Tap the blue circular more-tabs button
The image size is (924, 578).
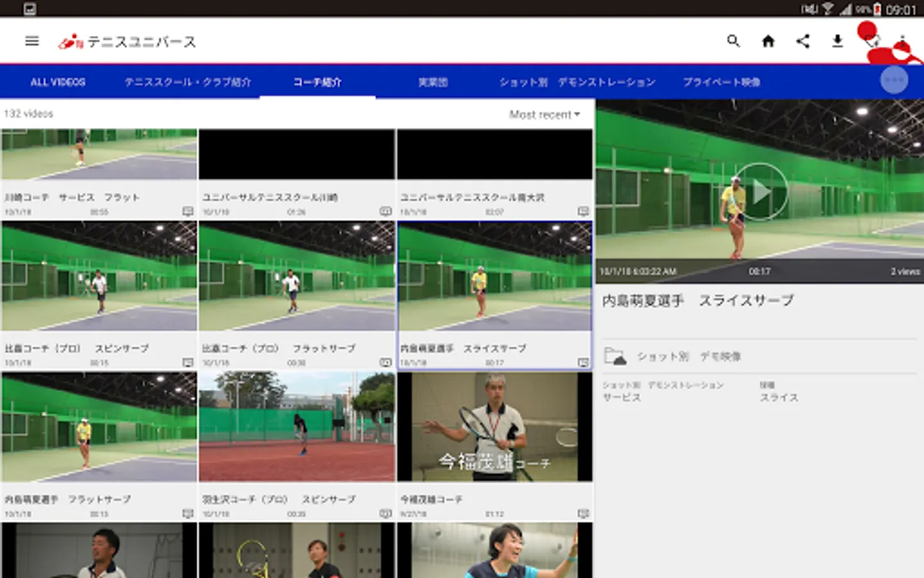(x=894, y=80)
